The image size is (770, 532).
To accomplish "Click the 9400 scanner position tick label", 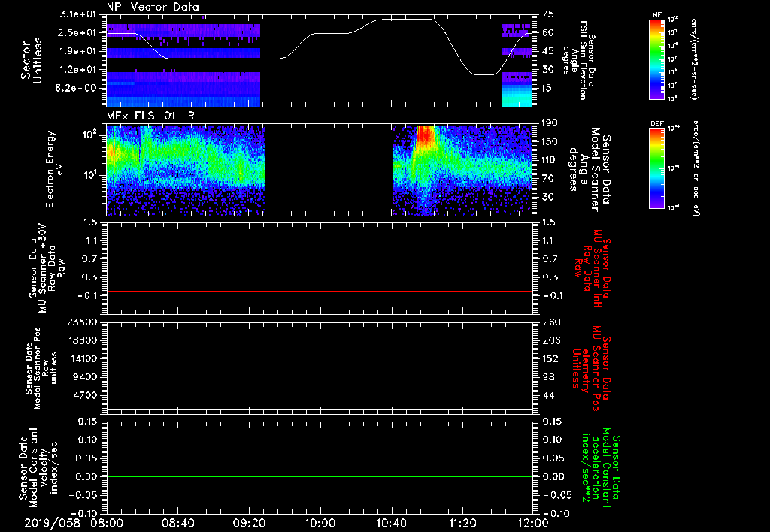I will [x=86, y=377].
